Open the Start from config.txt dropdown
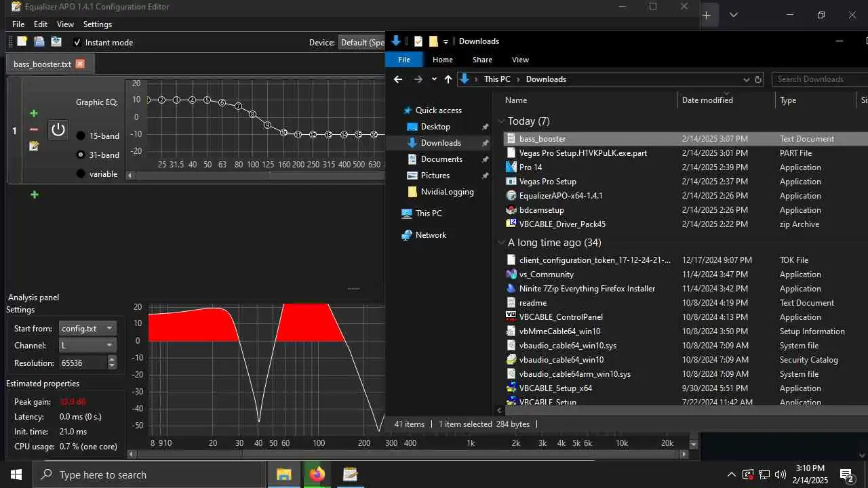 click(x=87, y=328)
